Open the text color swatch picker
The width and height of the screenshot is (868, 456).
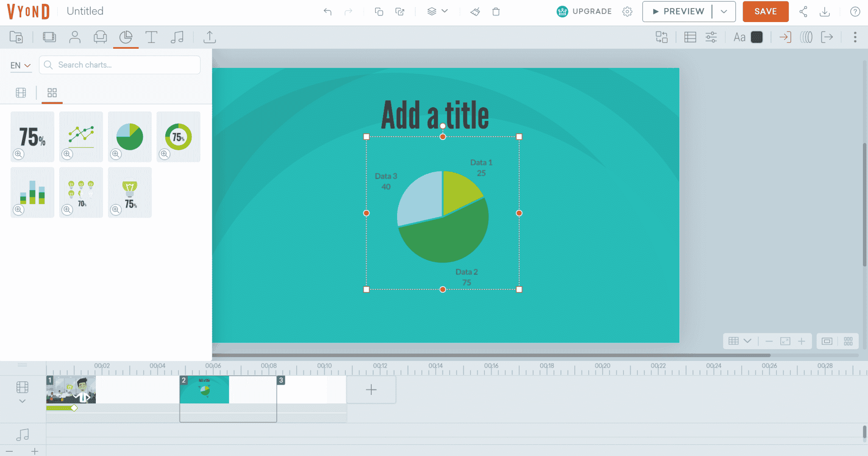coord(757,37)
